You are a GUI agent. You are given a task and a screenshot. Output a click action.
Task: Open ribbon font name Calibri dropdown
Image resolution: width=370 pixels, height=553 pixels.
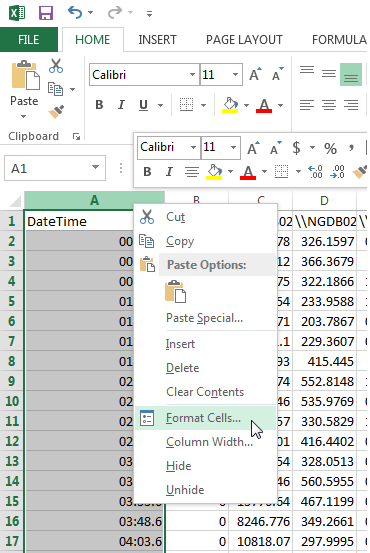click(x=192, y=74)
